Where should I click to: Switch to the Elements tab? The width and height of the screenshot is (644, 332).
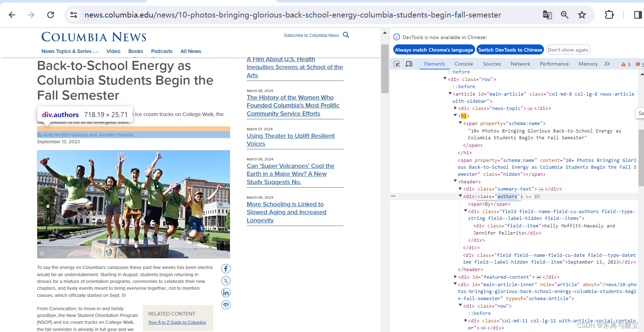[x=434, y=64]
